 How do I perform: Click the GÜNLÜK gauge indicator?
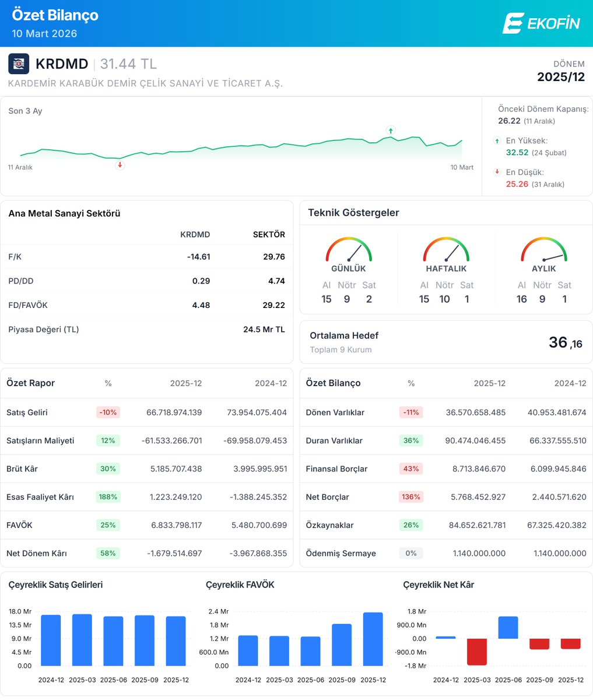click(349, 249)
